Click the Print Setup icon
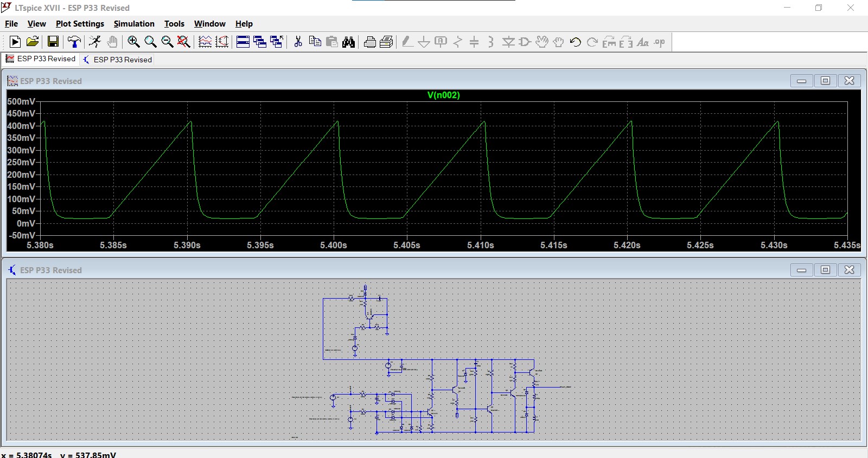 pyautogui.click(x=369, y=42)
